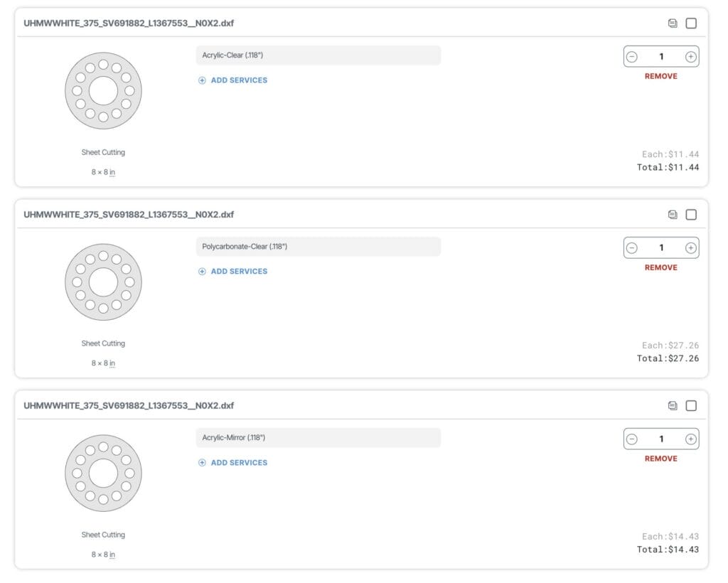Viewport: 728px width, 583px height.
Task: Open the Acrylic-Clear (.118") material selector
Action: 318,55
